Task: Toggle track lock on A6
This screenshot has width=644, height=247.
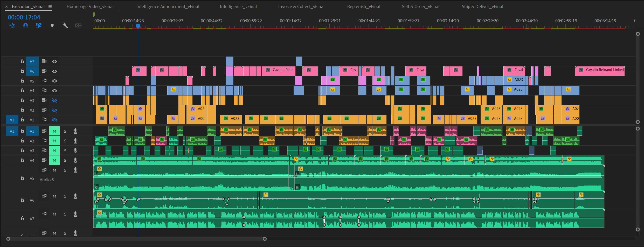Action: point(23,200)
